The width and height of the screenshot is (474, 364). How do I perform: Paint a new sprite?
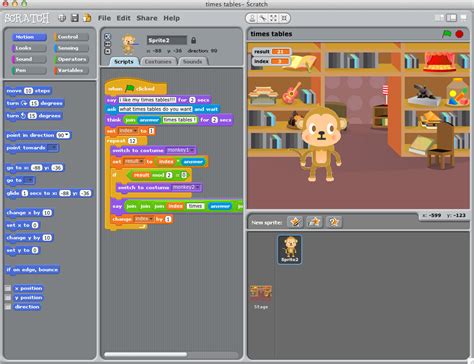(295, 222)
